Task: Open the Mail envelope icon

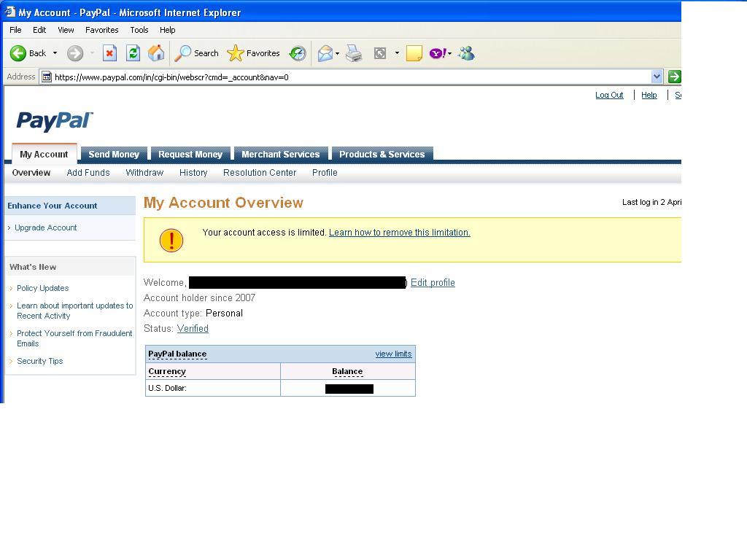Action: pos(325,53)
